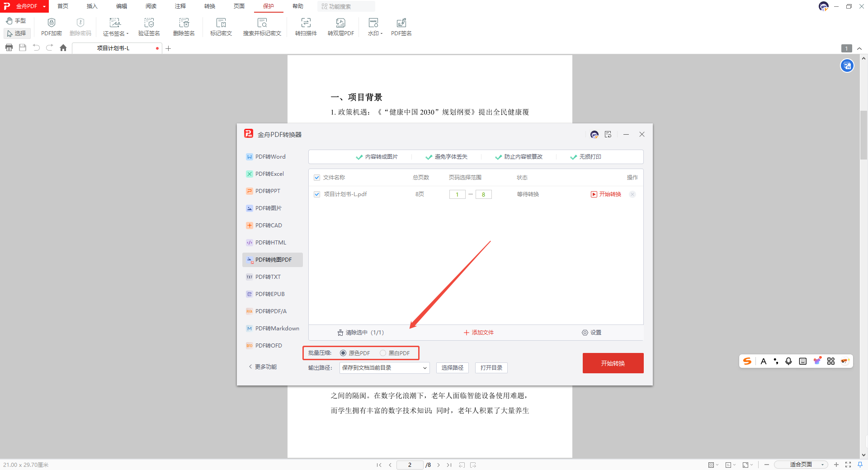The image size is (868, 470).
Task: Click 清除选中 (1/1) button
Action: tap(360, 333)
